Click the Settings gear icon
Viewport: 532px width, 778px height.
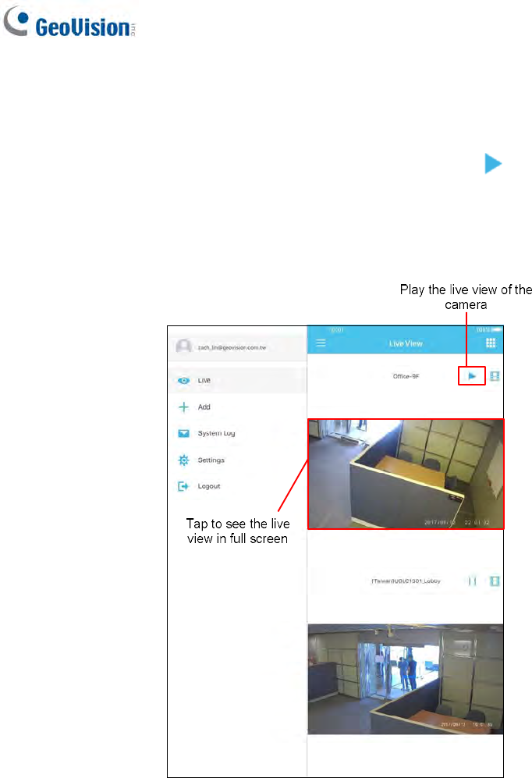click(183, 460)
